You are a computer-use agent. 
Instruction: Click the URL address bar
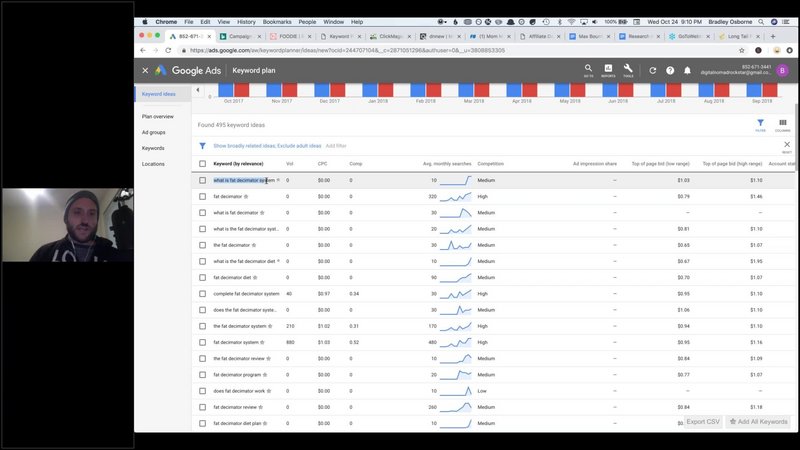459,51
